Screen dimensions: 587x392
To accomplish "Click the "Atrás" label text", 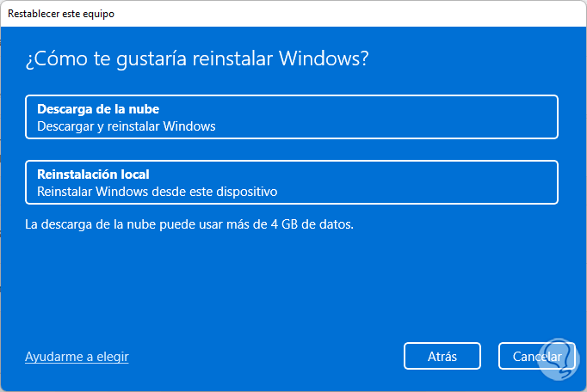I will tap(442, 356).
